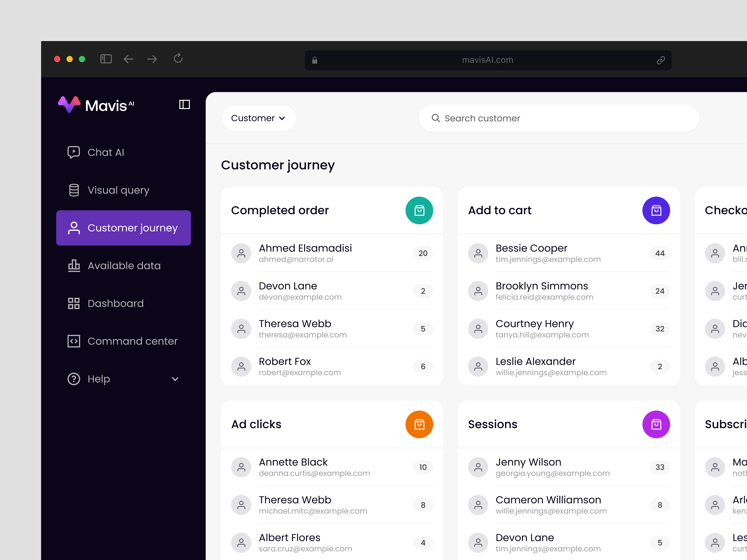Click the Mavis AI logo

pos(96,104)
